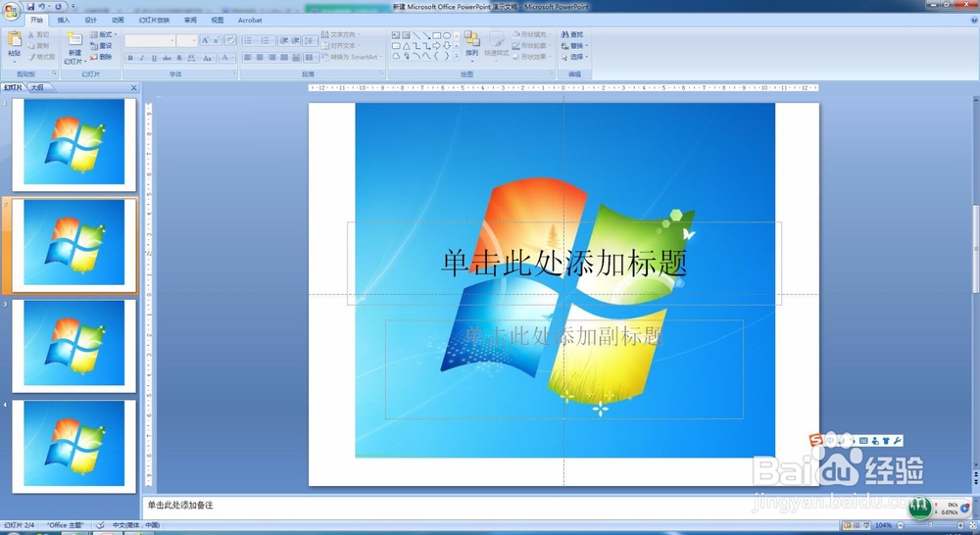Convert text with 转换为 SmartArt

pos(352,57)
